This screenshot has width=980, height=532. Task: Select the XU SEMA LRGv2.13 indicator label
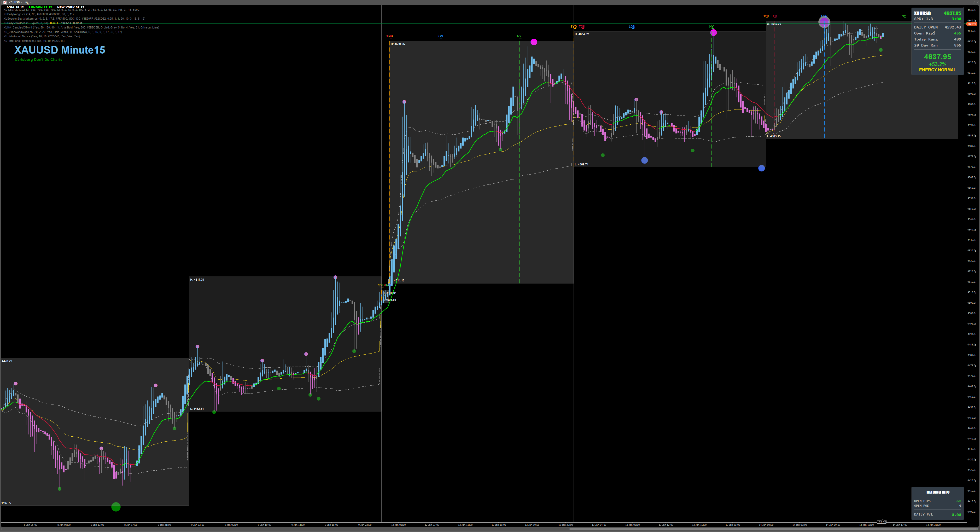click(x=17, y=10)
